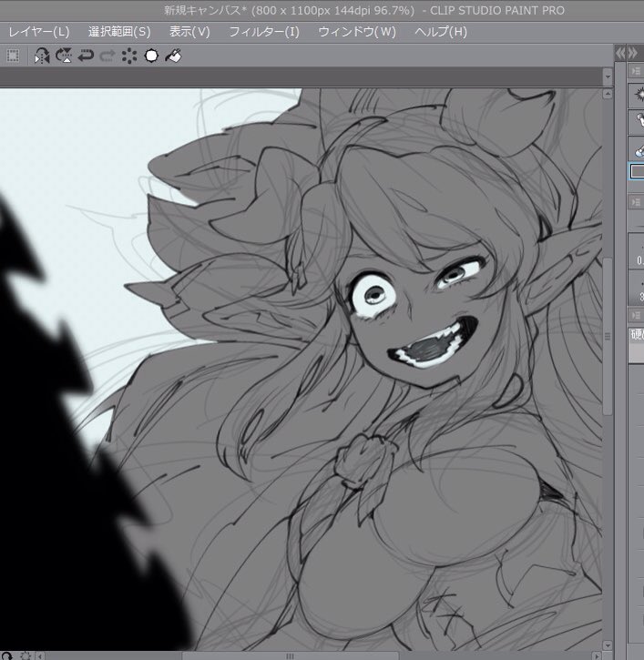Click the canvas vertical scrollbar thumb

(608, 336)
